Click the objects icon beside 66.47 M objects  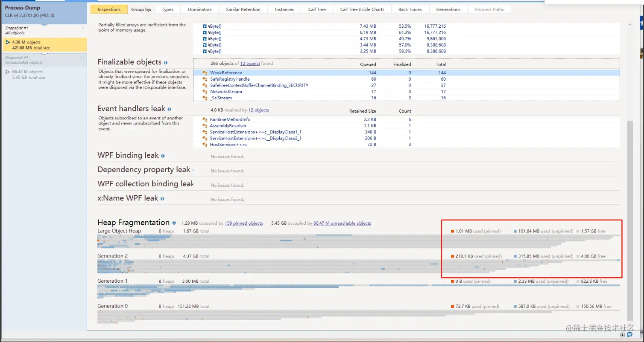click(8, 72)
